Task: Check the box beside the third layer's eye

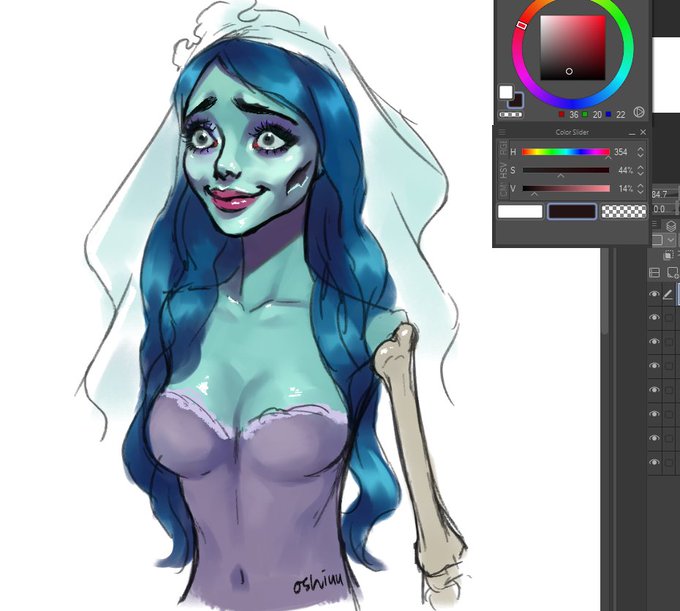Action: coord(668,342)
